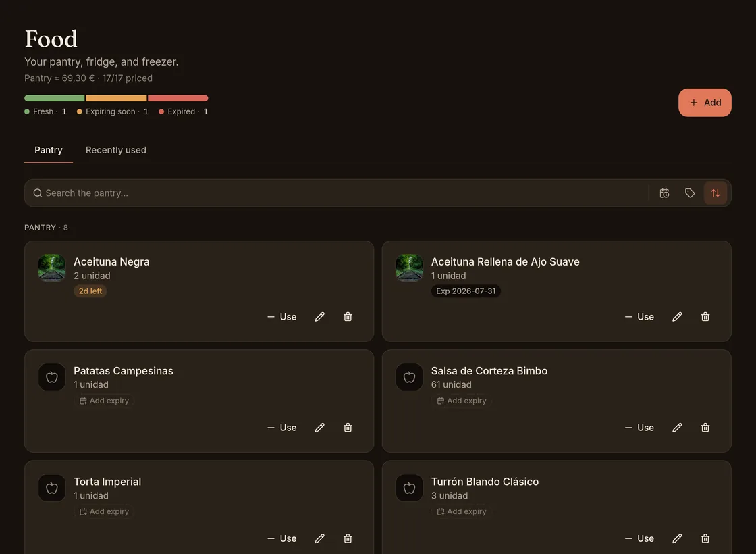Screen dimensions: 756x554
Task: Click the Aceituna Rellena de Ajo Suave thumbnail
Action: point(409,268)
